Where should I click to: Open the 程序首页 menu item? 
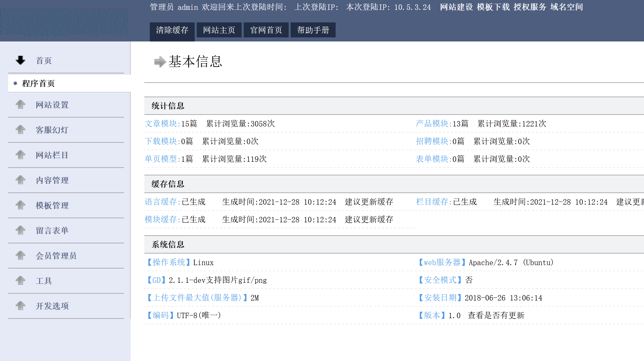click(38, 83)
